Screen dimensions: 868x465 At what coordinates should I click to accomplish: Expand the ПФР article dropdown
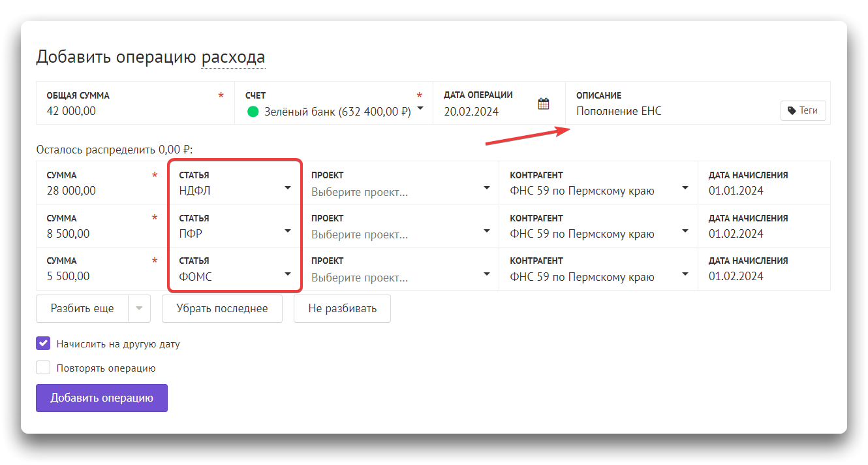[x=288, y=231]
